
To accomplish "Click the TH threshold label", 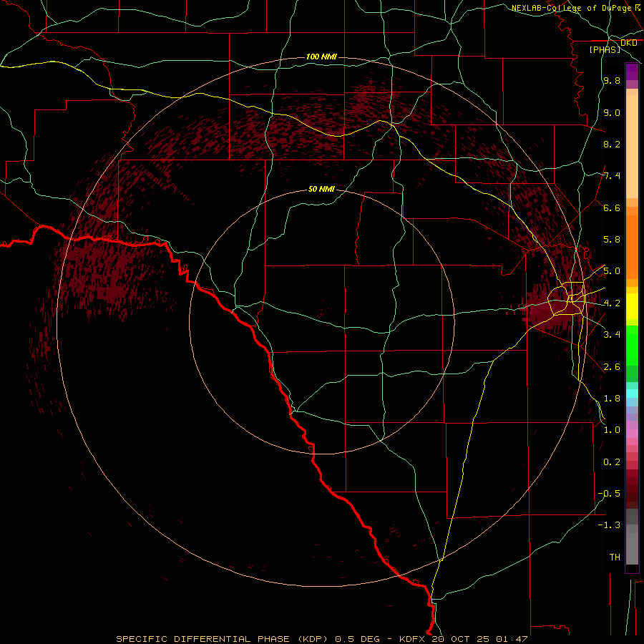I will tap(615, 557).
